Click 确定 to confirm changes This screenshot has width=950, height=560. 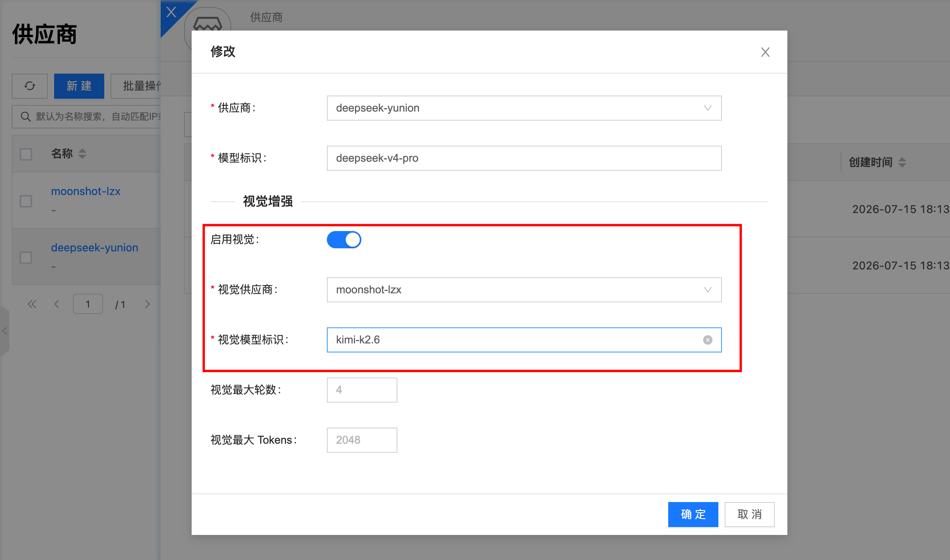[x=693, y=514]
